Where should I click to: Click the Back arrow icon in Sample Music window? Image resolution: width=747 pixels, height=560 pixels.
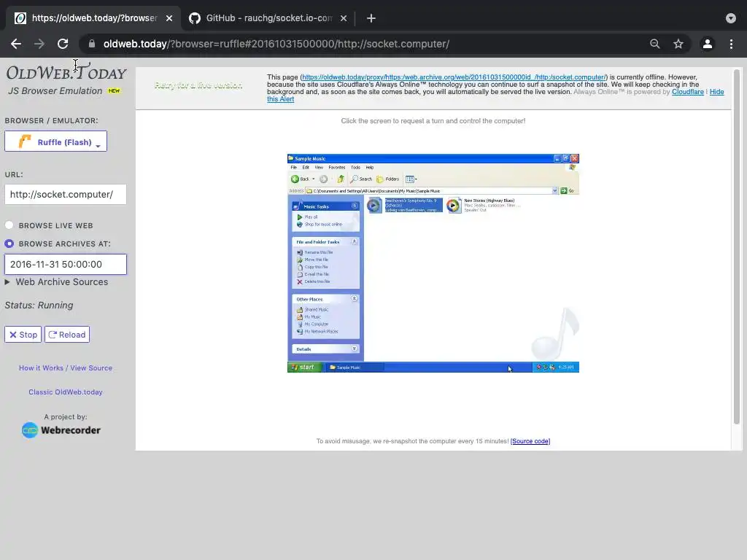[x=295, y=179]
